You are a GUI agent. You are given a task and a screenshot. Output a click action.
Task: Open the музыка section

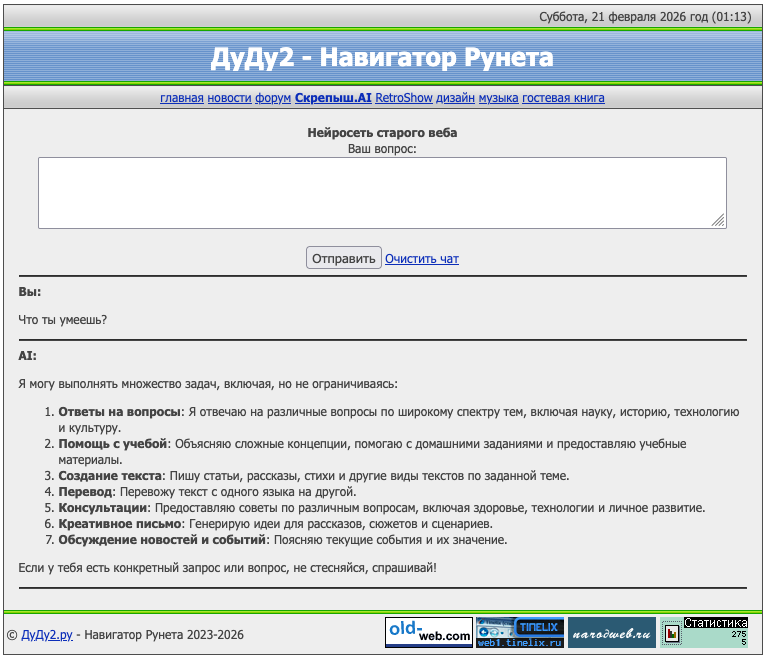click(498, 98)
